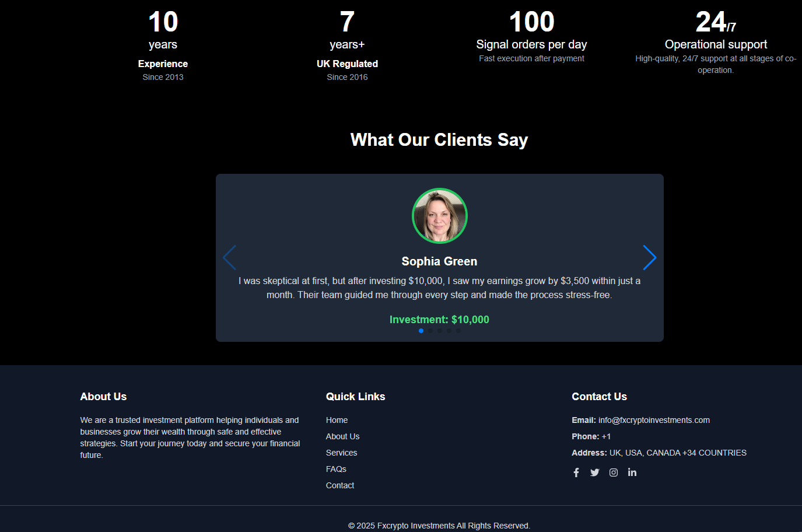Image resolution: width=802 pixels, height=532 pixels.
Task: Go back to previous testimonial arrow
Action: (230, 258)
